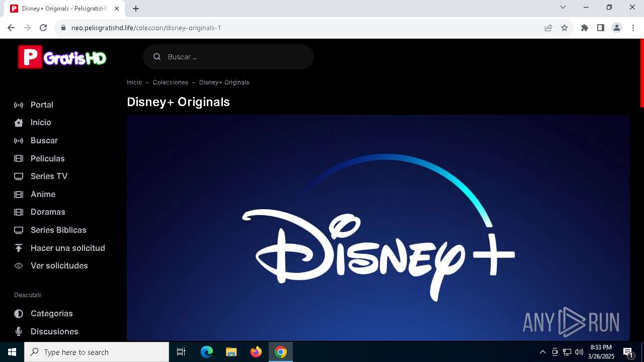Open Hacer una solicitud
This screenshot has height=362, width=644.
pos(68,248)
